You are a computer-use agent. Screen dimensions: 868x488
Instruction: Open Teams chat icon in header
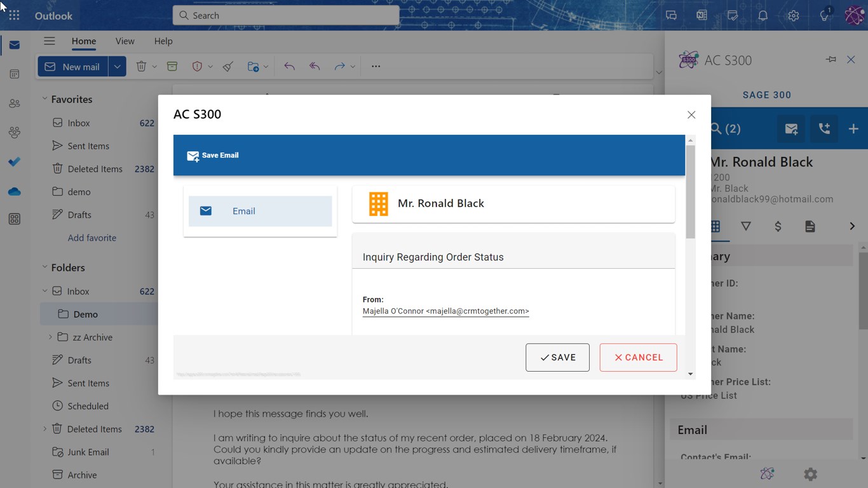pyautogui.click(x=671, y=15)
